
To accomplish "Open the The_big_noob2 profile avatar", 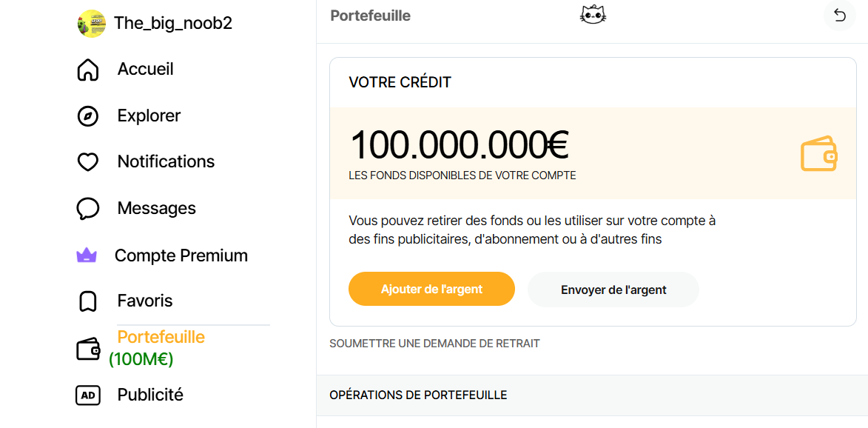I will (x=91, y=23).
